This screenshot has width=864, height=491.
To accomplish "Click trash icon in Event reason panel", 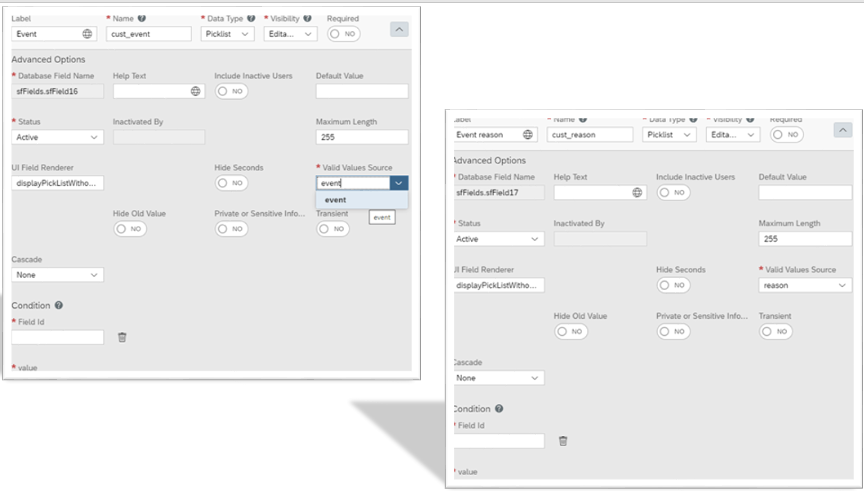I will 563,441.
